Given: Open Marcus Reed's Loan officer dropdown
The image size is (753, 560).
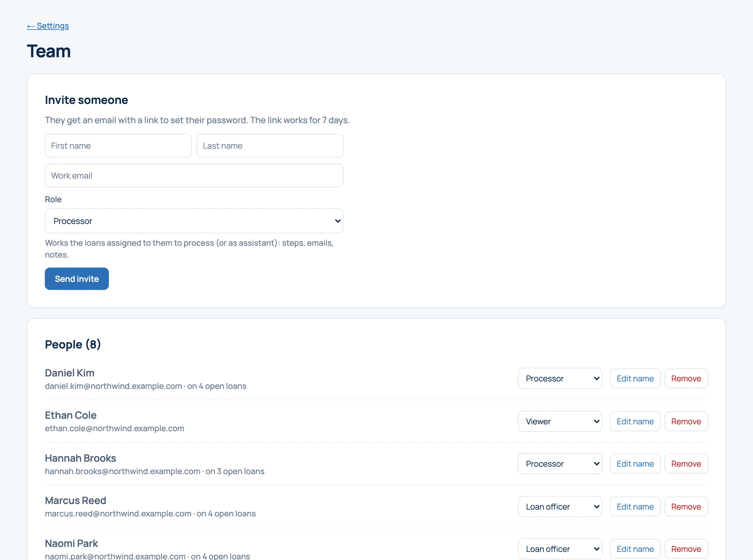Looking at the screenshot, I should pos(560,507).
